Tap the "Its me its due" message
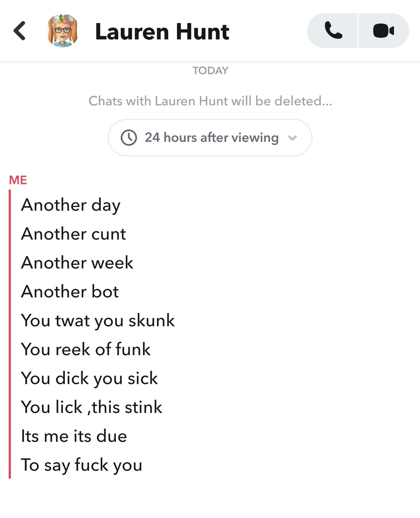Image resolution: width=420 pixels, height=518 pixels. pos(74,436)
